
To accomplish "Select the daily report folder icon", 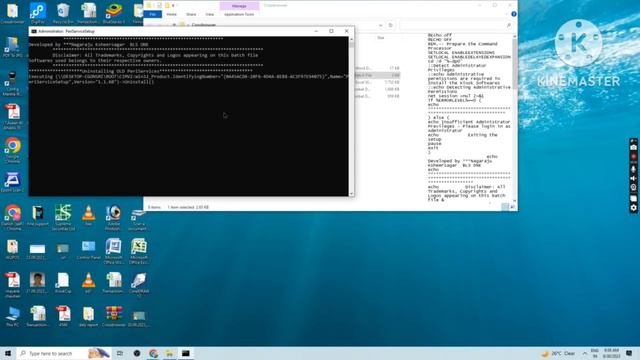I will [x=88, y=317].
